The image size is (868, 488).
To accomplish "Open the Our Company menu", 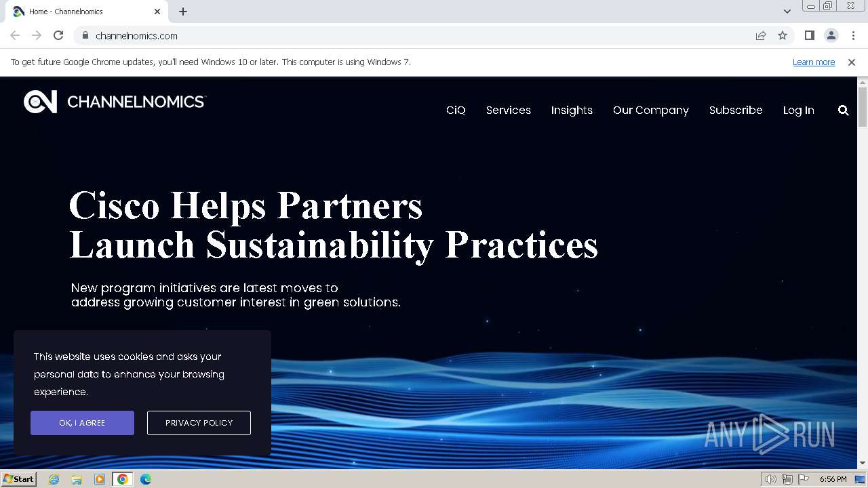I will (651, 110).
